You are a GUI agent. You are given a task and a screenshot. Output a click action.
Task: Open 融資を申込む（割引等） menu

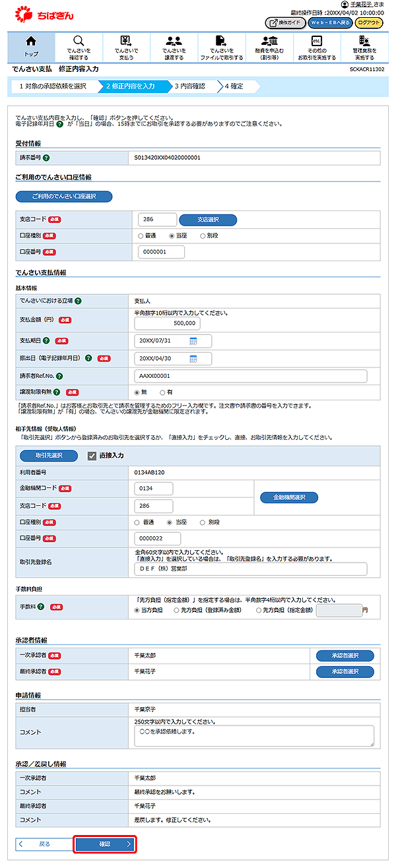pyautogui.click(x=269, y=46)
